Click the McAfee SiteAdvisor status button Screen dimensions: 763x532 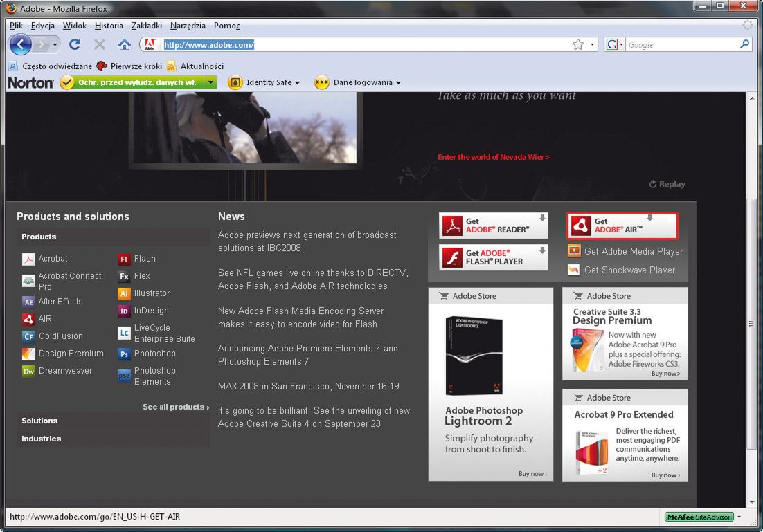[699, 517]
